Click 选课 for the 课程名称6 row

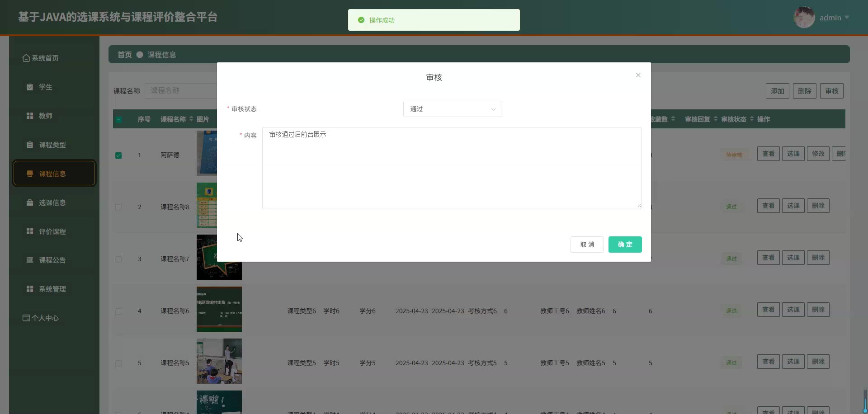(x=793, y=310)
